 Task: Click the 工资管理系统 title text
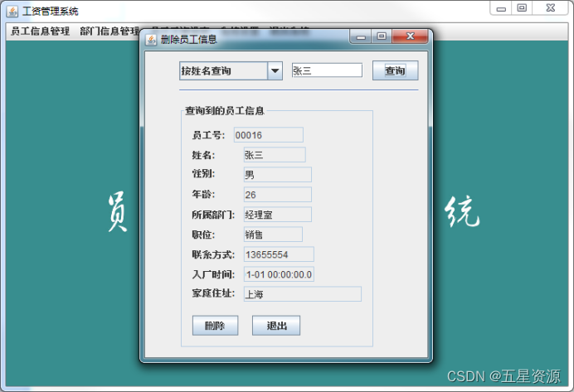point(50,12)
